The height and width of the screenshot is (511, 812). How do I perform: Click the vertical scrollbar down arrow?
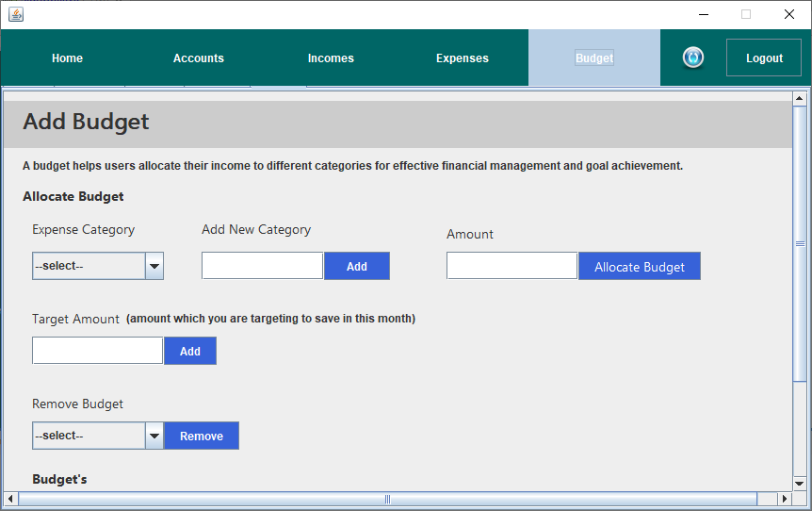click(799, 484)
